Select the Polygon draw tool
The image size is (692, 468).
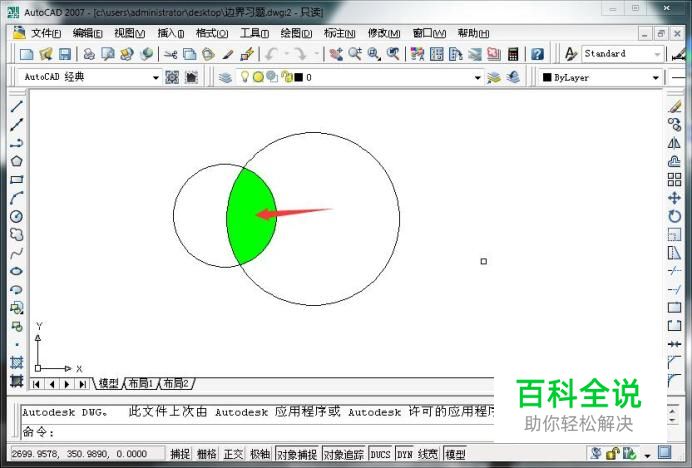[x=17, y=161]
